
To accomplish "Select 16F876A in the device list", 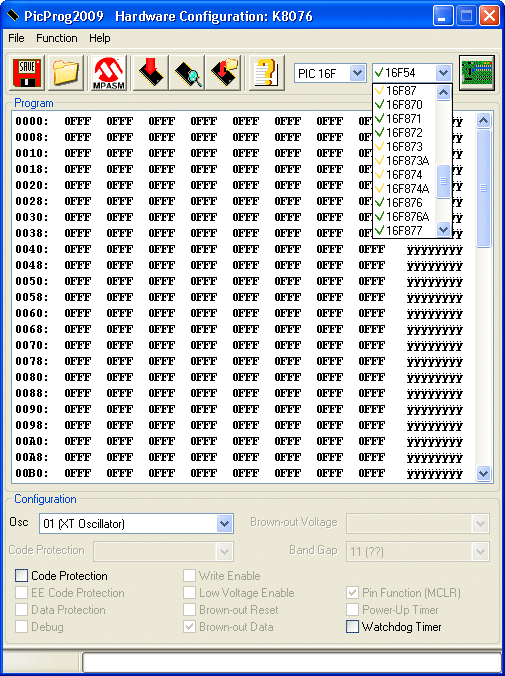I will (404, 216).
